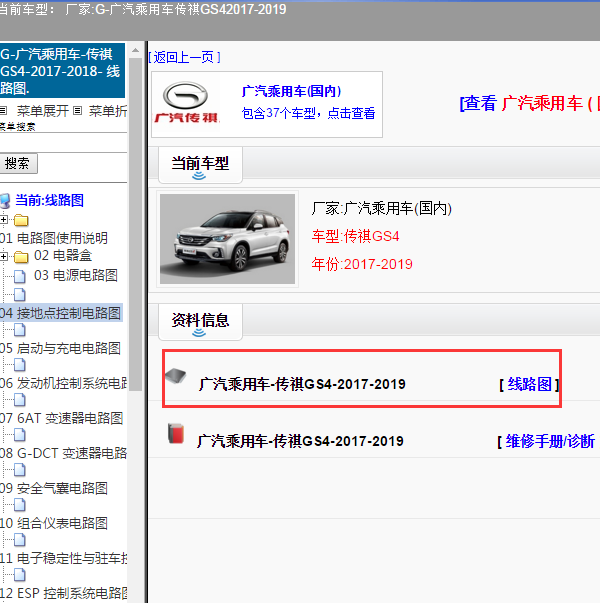The width and height of the screenshot is (600, 603).
Task: Click the document icon for 11 电子稳定性与驻车
Action: point(20,540)
